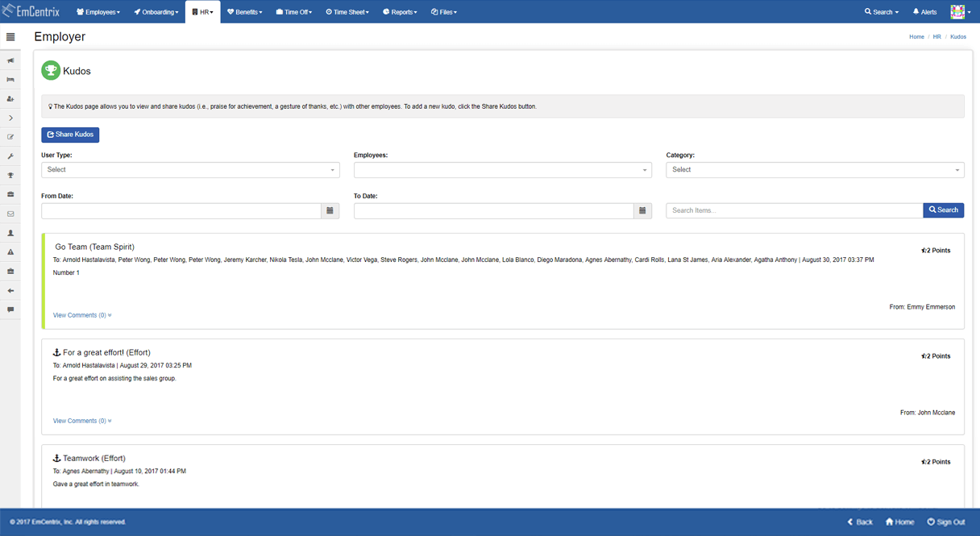The width and height of the screenshot is (980, 536).
Task: Open Alerts in the top bar
Action: coord(924,12)
